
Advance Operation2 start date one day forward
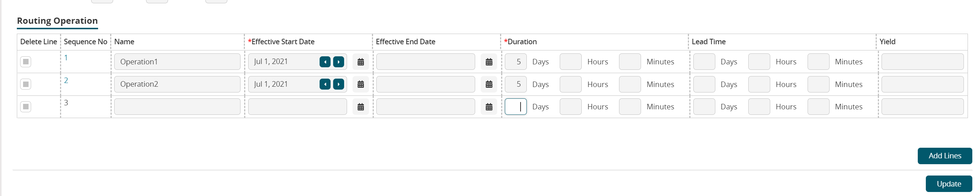pos(338,84)
